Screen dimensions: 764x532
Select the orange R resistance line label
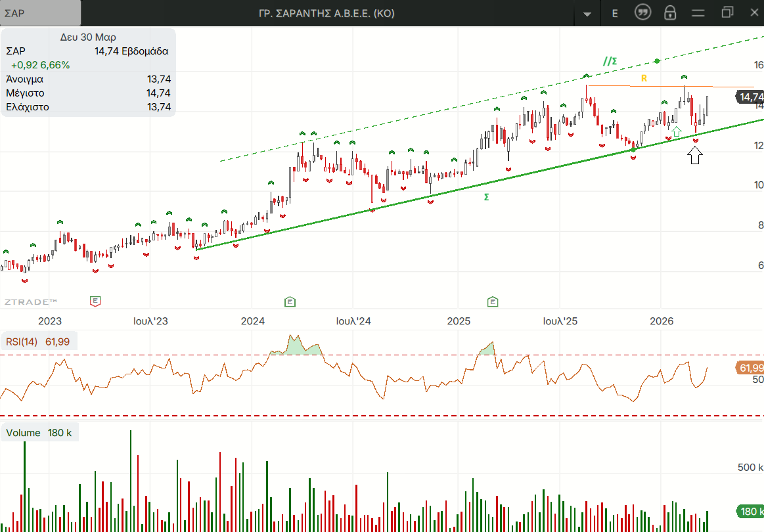[644, 78]
